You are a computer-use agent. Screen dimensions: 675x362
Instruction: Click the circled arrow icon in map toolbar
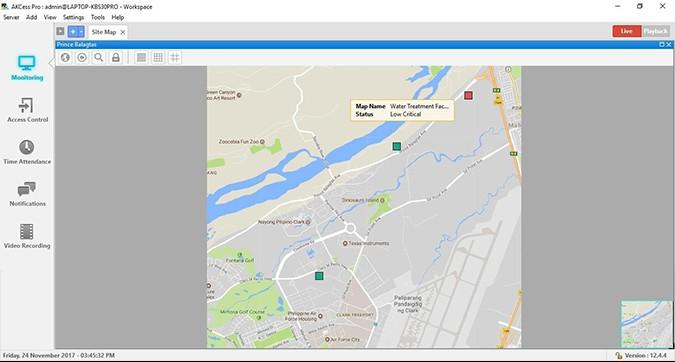coord(82,57)
